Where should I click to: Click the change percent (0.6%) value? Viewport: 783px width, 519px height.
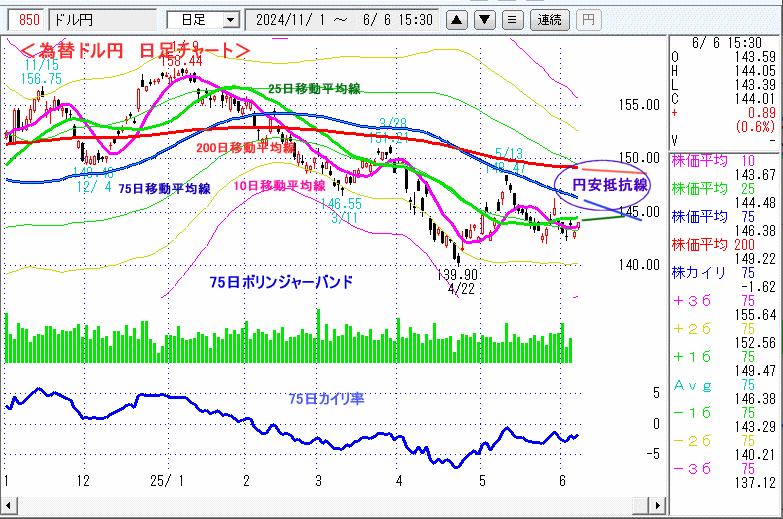pos(756,127)
